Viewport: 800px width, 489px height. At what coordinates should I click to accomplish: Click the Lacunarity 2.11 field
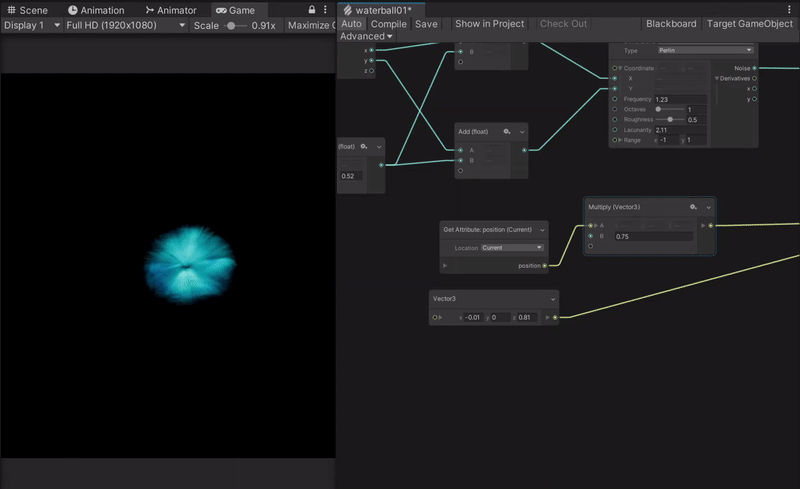681,130
